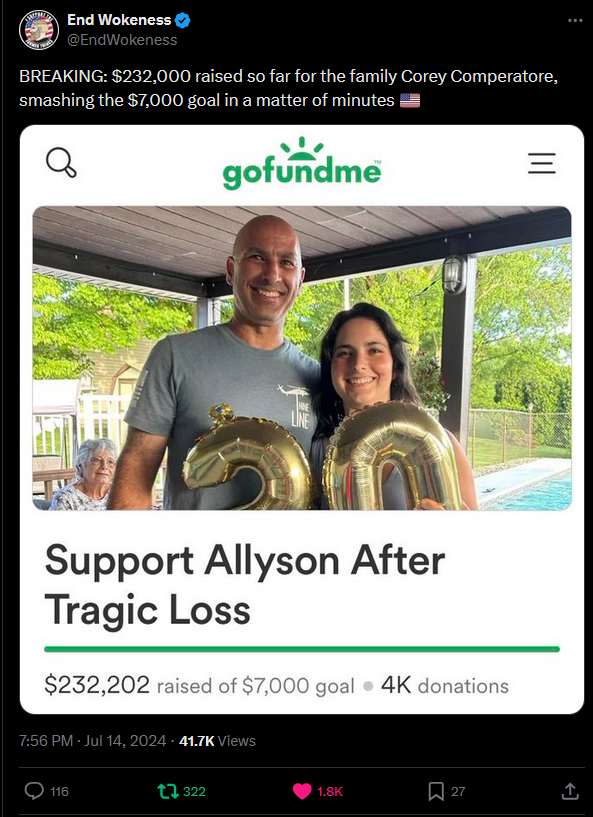This screenshot has width=593, height=817.
Task: Click the @EndWokeness handle
Action: tap(122, 40)
